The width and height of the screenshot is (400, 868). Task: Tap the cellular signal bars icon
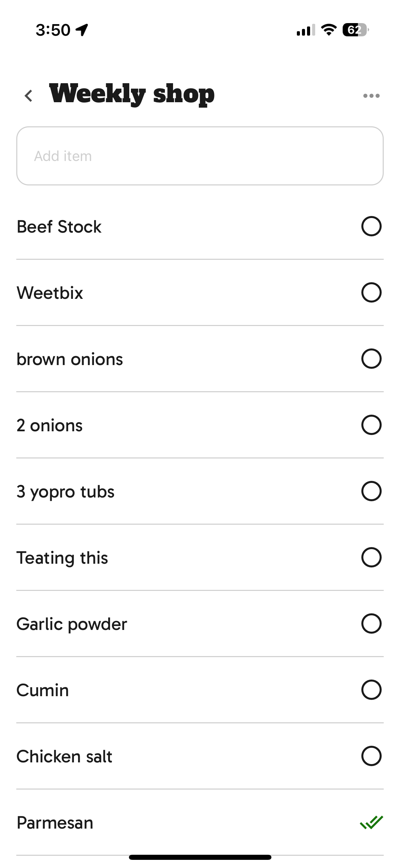305,30
